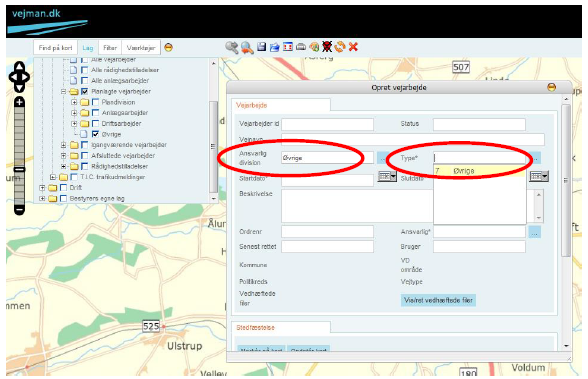The image size is (588, 379).
Task: Click the Senest rettet input field
Action: pos(327,246)
